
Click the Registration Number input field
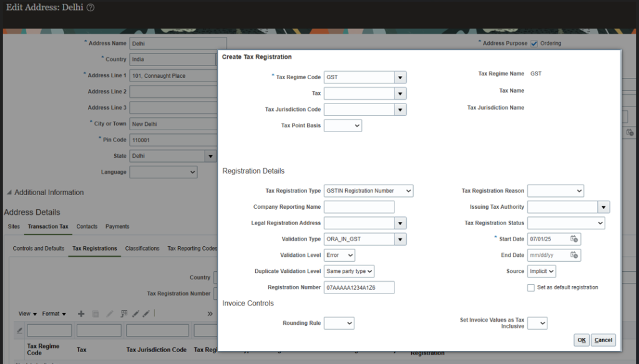coord(359,287)
